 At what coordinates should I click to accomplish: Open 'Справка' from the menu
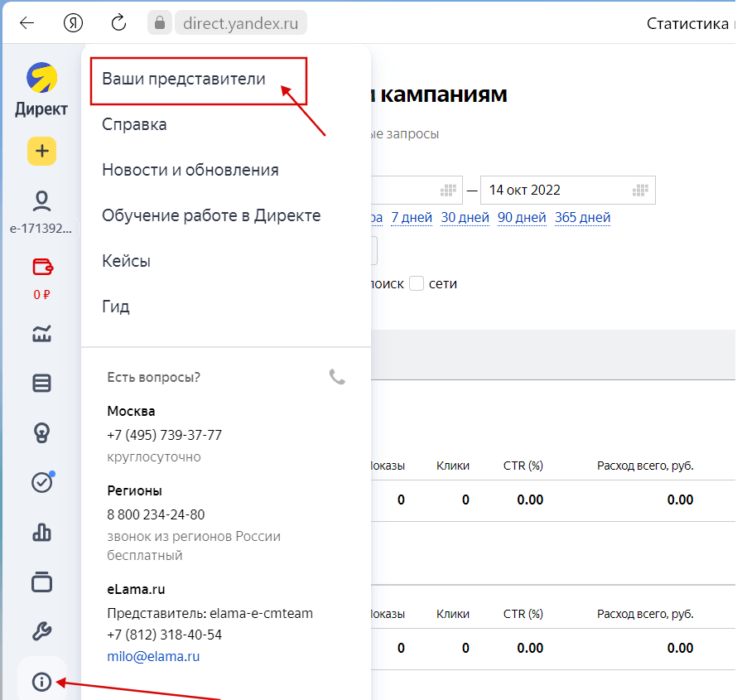(134, 124)
